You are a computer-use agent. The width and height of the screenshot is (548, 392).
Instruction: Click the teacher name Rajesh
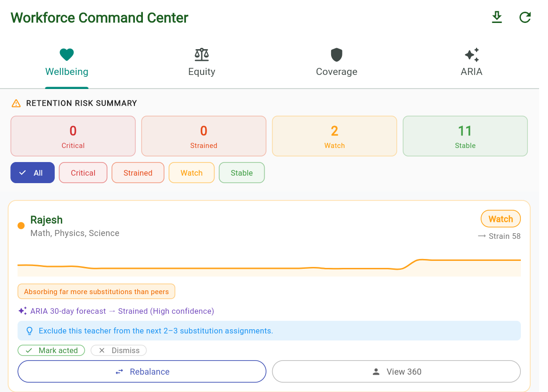pyautogui.click(x=46, y=220)
